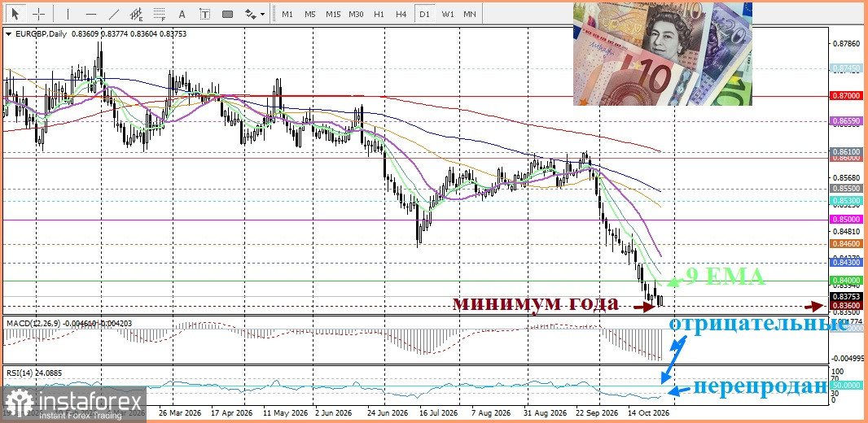Switch to the H4 timeframe
The height and width of the screenshot is (423, 868).
(x=401, y=14)
